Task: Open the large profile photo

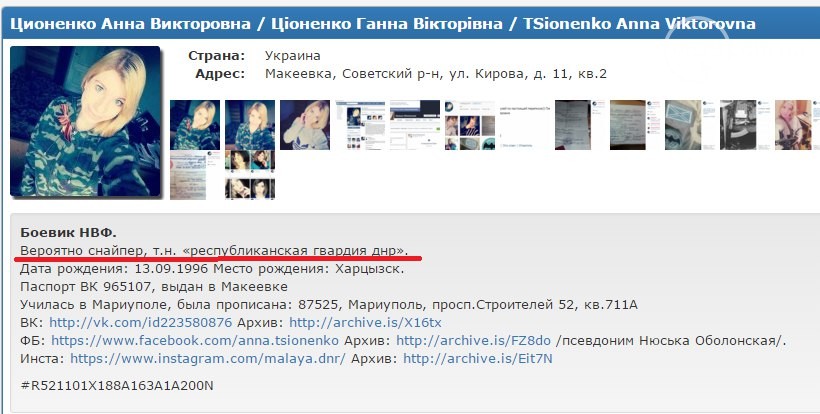Action: (x=85, y=121)
